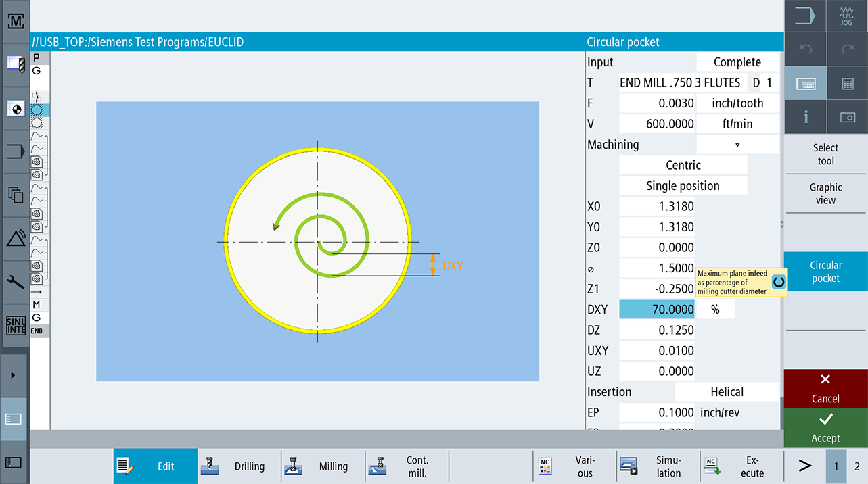Select the highlighted screen layout icon at sidebar bottom
The height and width of the screenshot is (484, 868).
[x=14, y=419]
